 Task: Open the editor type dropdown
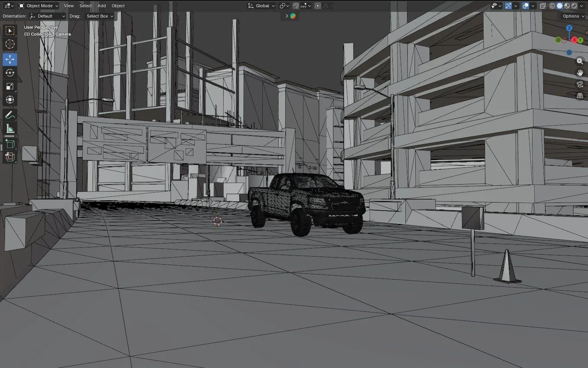(8, 6)
